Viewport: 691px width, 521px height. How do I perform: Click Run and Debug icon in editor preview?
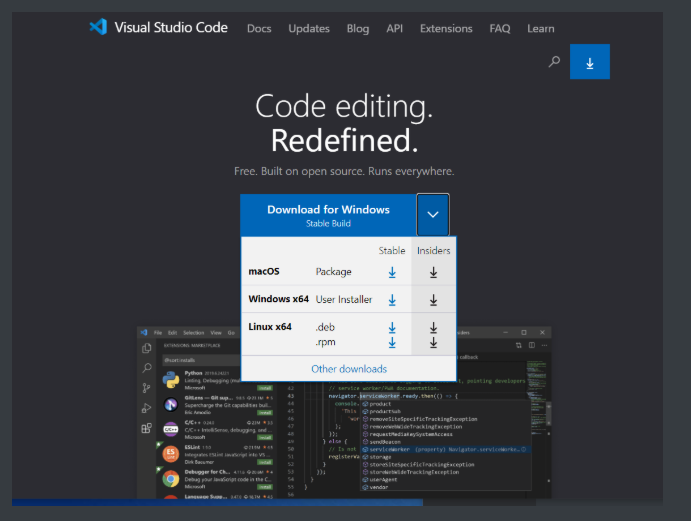[147, 408]
